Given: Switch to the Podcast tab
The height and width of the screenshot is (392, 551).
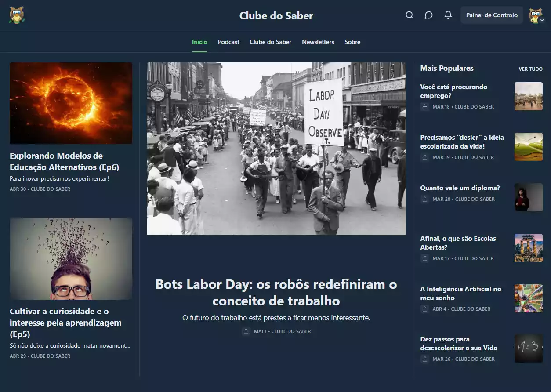Looking at the screenshot, I should [228, 42].
